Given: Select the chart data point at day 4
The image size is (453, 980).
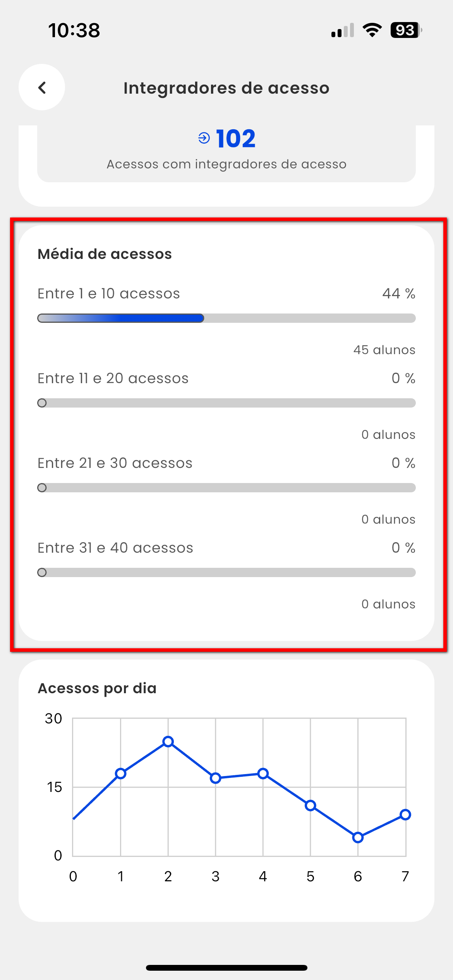Looking at the screenshot, I should click(263, 774).
